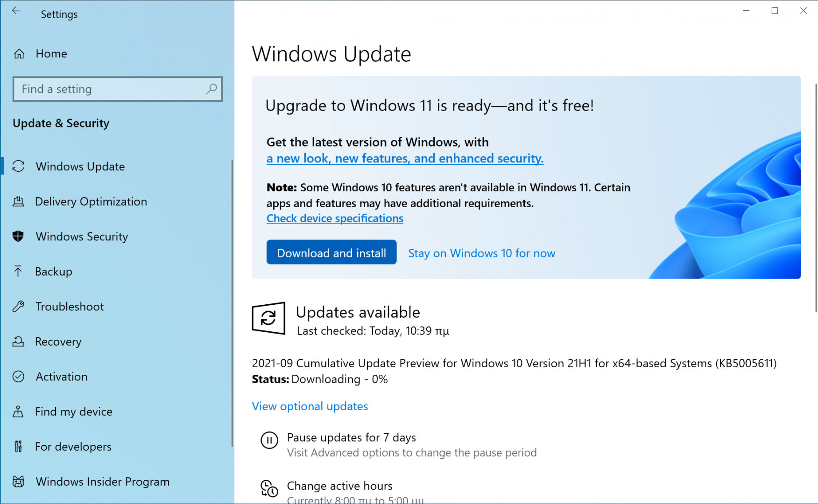
Task: Close the Settings window
Action: [x=804, y=11]
